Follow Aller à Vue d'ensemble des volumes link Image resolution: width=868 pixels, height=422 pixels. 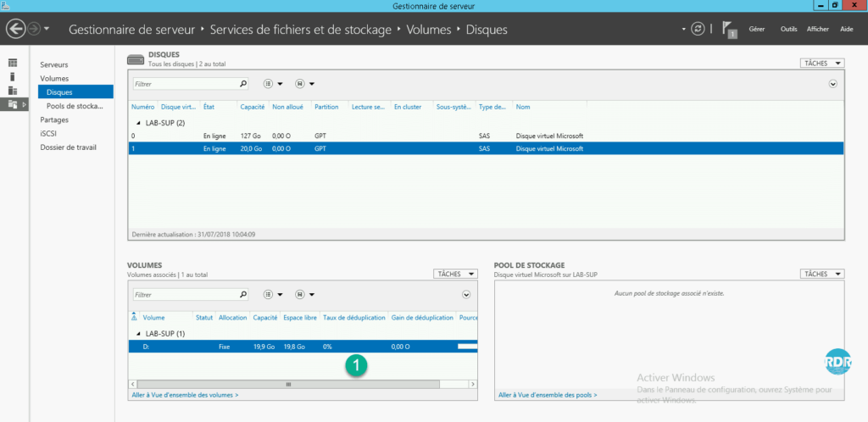pos(186,395)
